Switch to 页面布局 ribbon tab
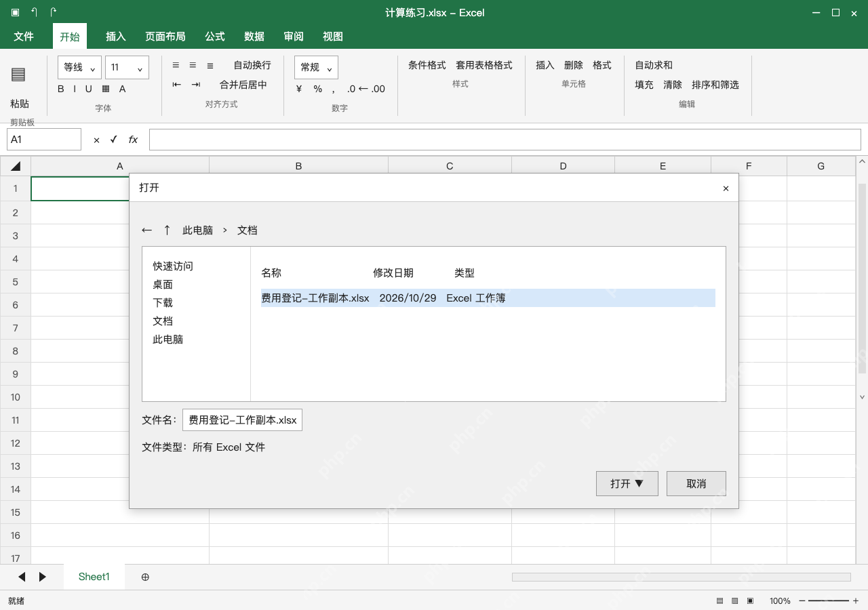 tap(165, 37)
